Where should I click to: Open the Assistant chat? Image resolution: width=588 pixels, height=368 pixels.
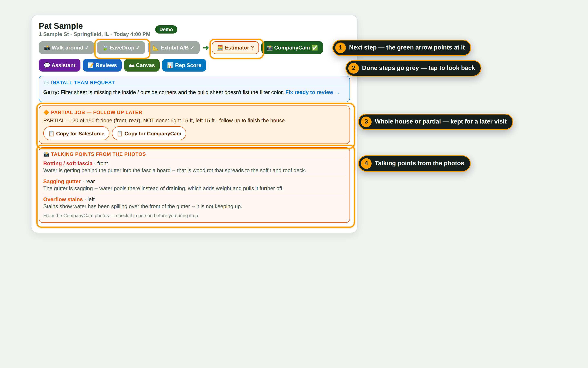point(60,65)
